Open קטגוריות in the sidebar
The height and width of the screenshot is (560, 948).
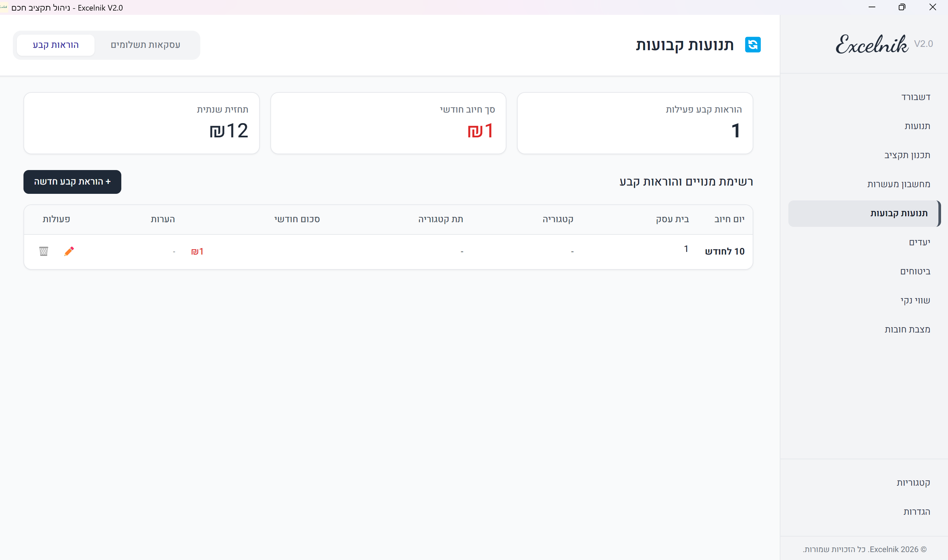913,483
